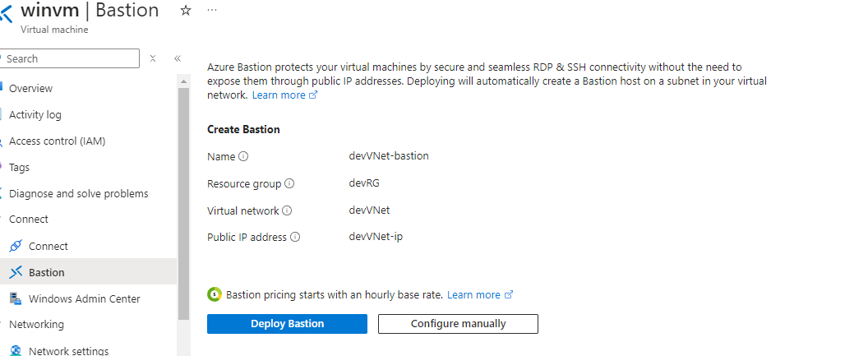Collapse the Networking section header

(36, 325)
